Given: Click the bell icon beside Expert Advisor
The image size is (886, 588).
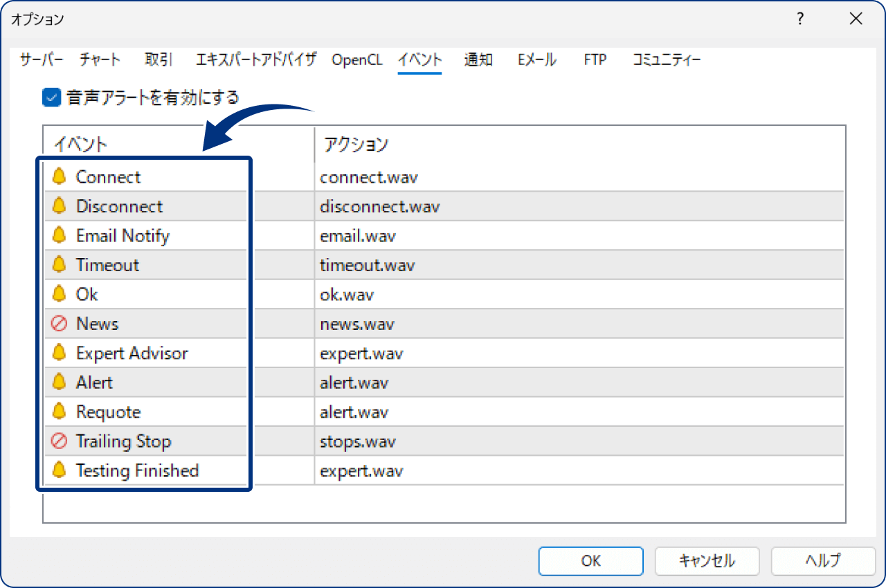Looking at the screenshot, I should [60, 353].
